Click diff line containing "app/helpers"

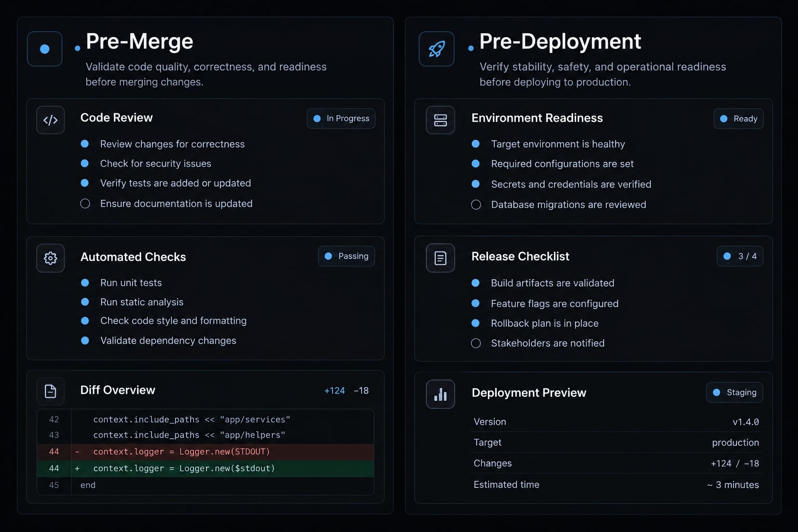206,435
